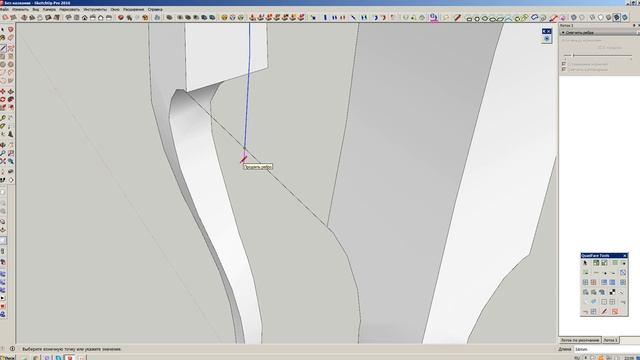Open the Инструменты menu
Screen dimensions: 640x360
click(95, 9)
